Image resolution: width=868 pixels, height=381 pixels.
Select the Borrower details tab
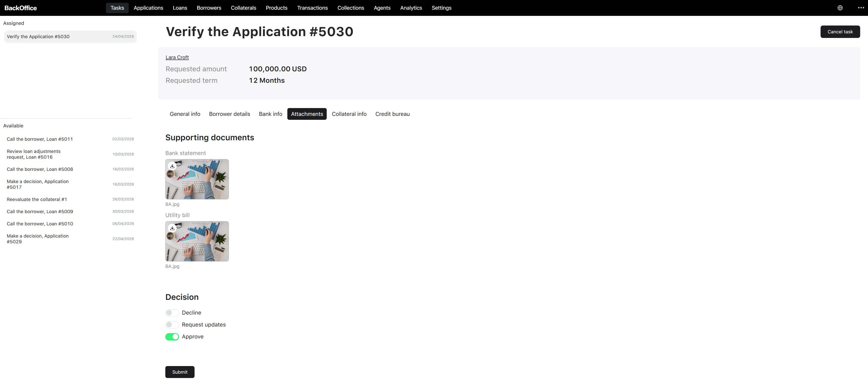(x=230, y=114)
